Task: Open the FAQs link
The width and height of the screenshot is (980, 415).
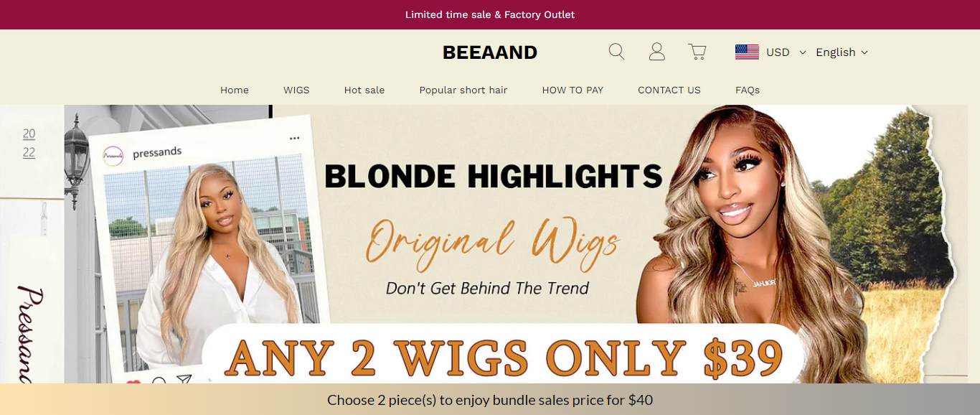Action: tap(748, 90)
